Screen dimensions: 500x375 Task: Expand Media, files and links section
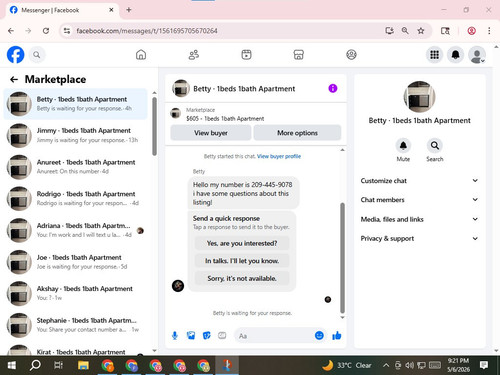(x=419, y=219)
